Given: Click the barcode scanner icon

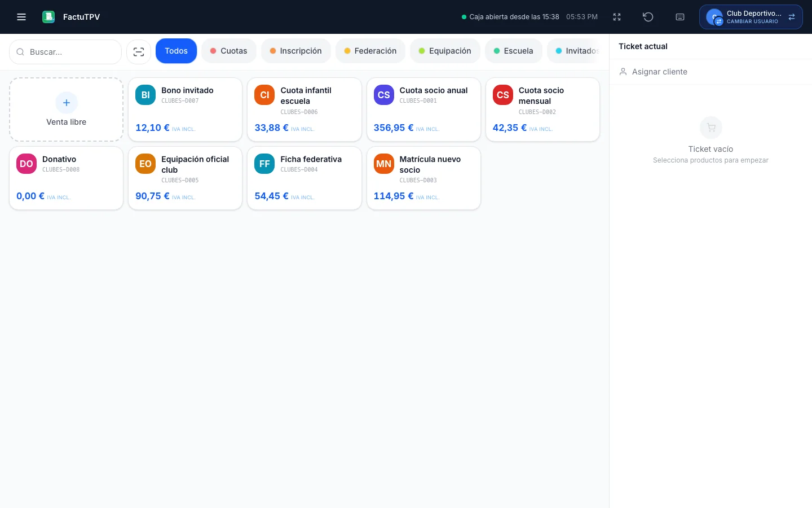Looking at the screenshot, I should point(139,52).
